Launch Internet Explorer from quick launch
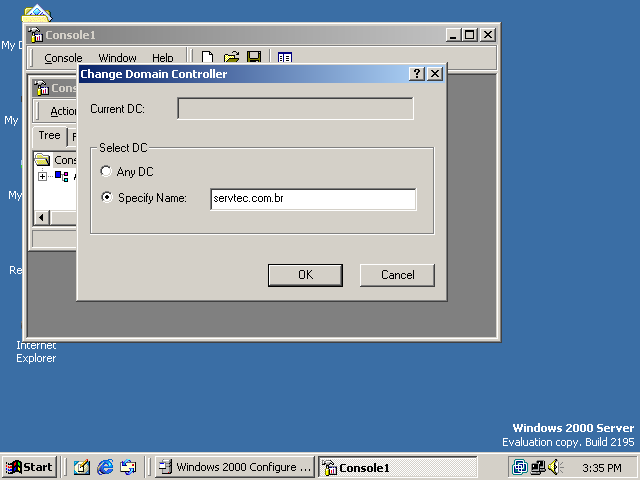This screenshot has width=640, height=480. (x=105, y=467)
